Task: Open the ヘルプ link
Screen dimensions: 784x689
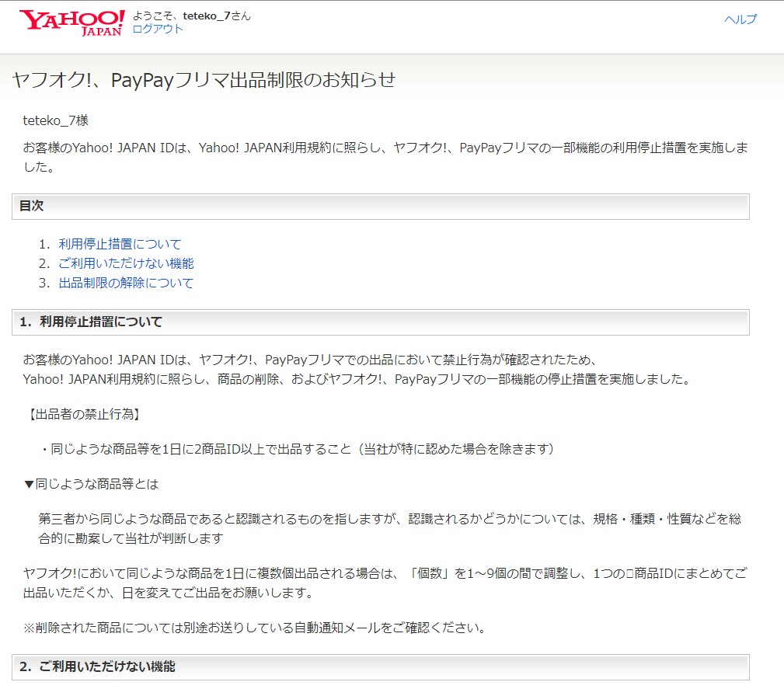Action: (x=740, y=19)
